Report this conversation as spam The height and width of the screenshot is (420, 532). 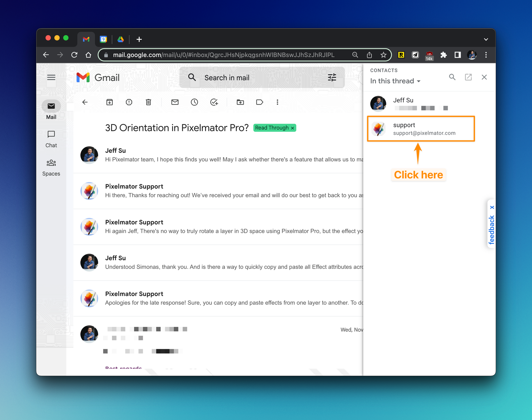pos(129,102)
